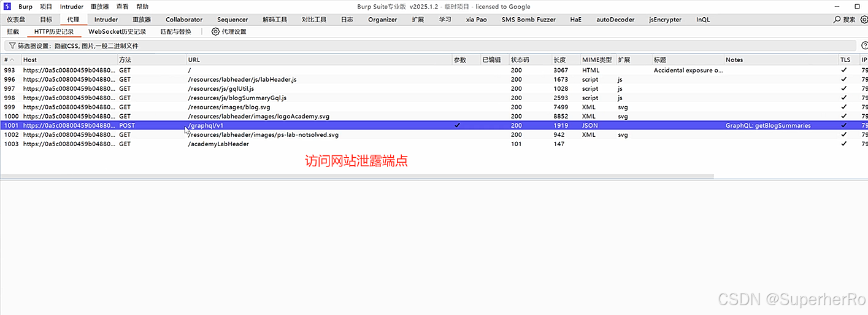
Task: Select the HTTP历史记录 sub-tab
Action: [x=54, y=31]
